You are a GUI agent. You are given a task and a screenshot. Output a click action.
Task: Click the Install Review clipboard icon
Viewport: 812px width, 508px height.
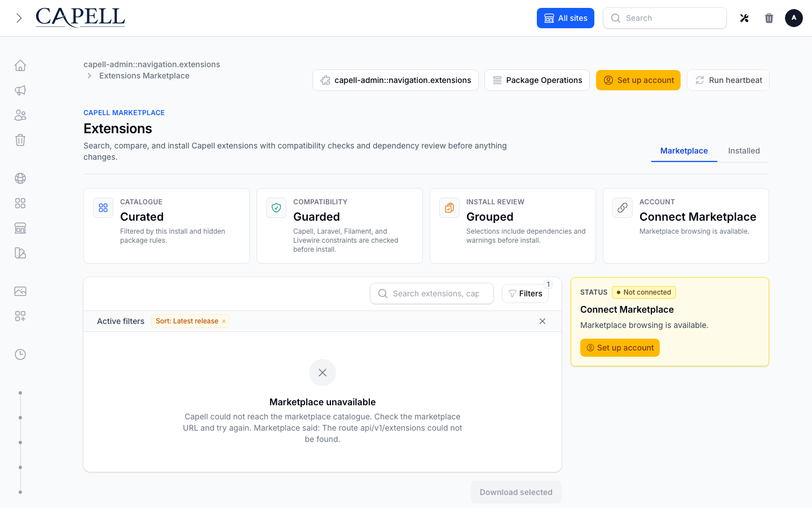(x=449, y=208)
